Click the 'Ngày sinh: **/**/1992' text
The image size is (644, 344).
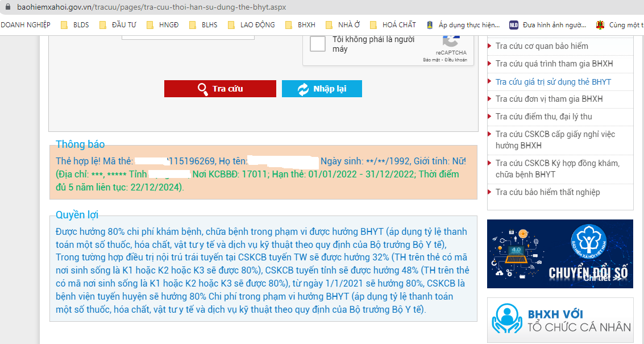[x=365, y=161]
